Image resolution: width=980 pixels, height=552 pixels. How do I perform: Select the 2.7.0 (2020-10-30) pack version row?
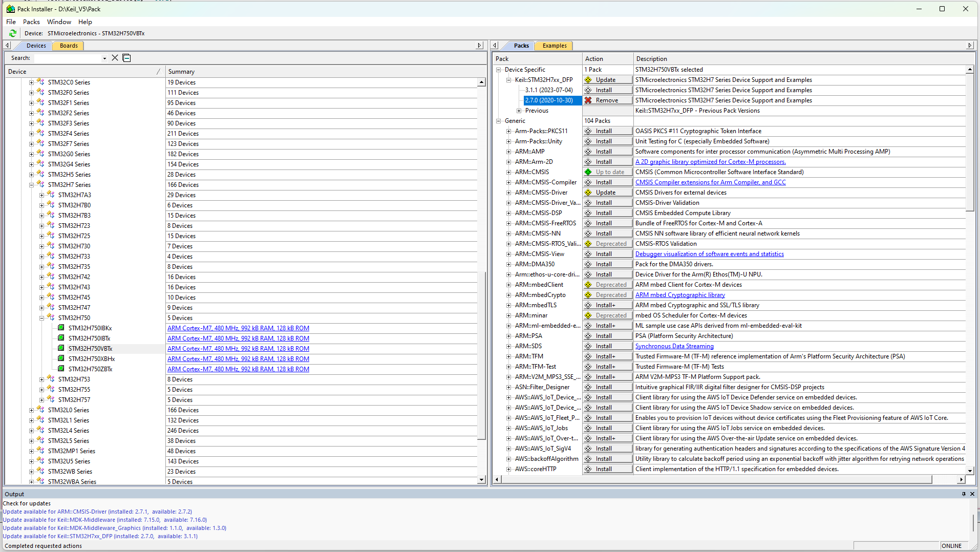click(552, 100)
